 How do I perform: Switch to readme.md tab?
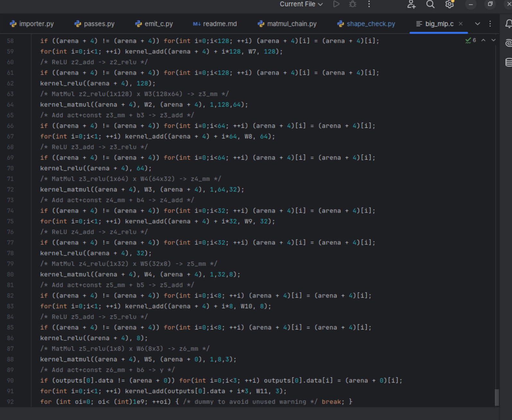pyautogui.click(x=215, y=24)
